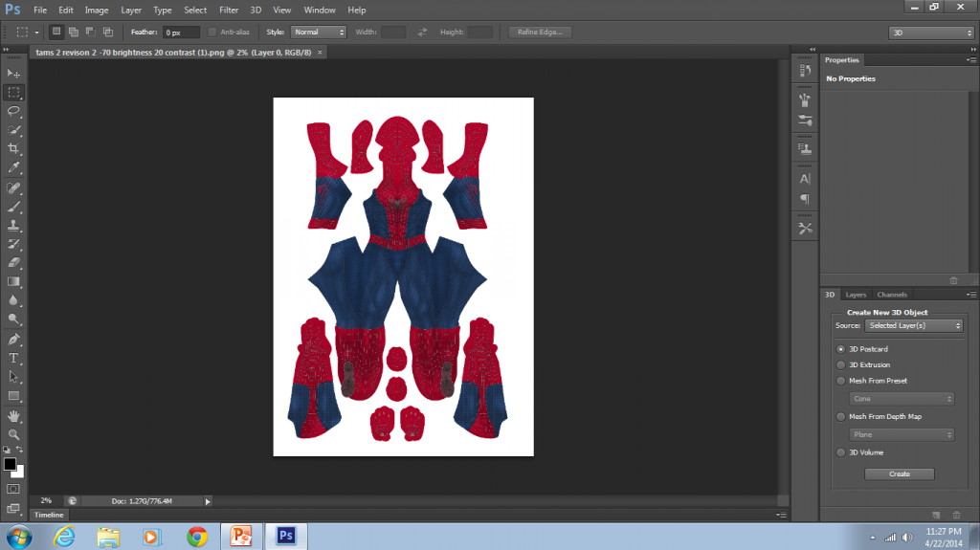Open the tool preset picker arrow

click(x=37, y=33)
